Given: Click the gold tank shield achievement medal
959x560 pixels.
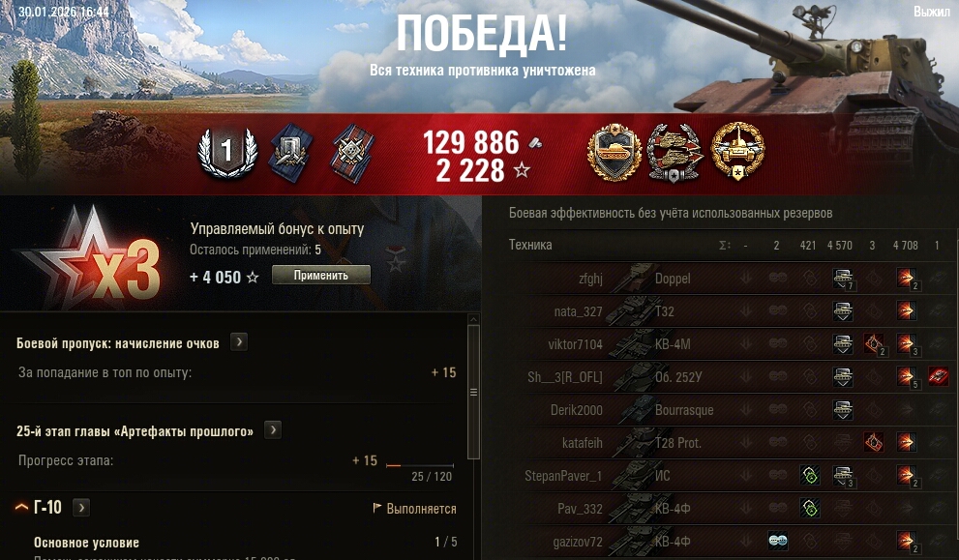Looking at the screenshot, I should 614,152.
